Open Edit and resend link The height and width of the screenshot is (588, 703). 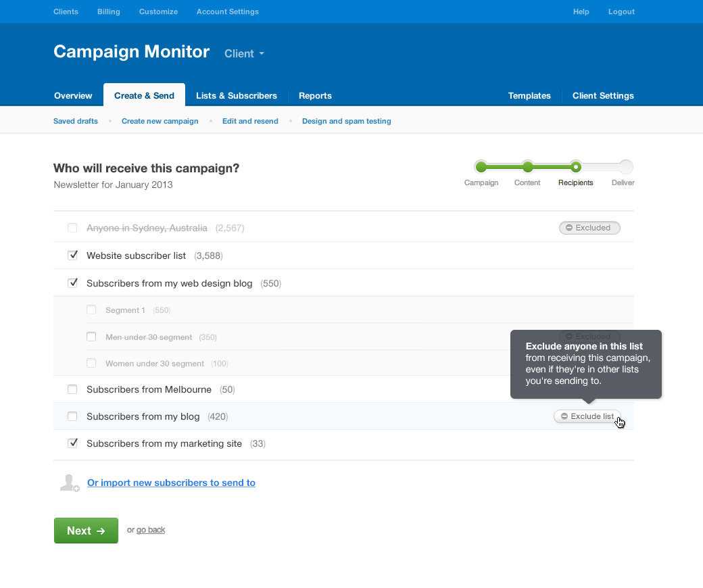coord(250,121)
